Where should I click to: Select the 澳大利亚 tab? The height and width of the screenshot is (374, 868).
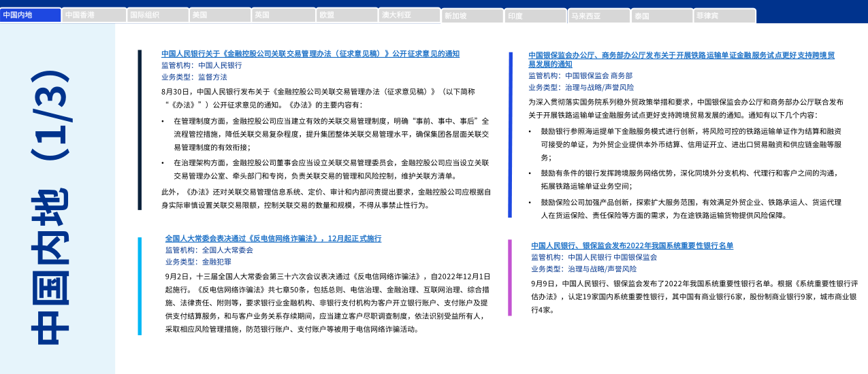tap(408, 15)
